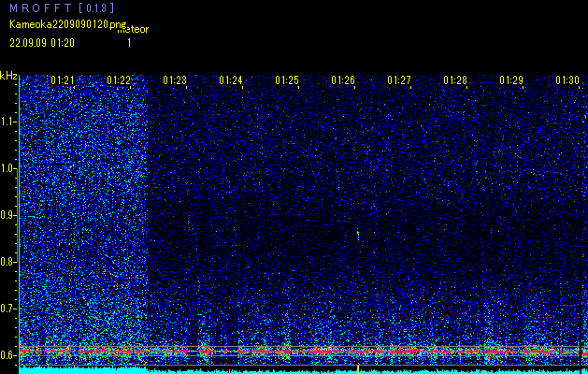Click the kHz axis unit label
The width and height of the screenshot is (588, 374).
point(8,76)
